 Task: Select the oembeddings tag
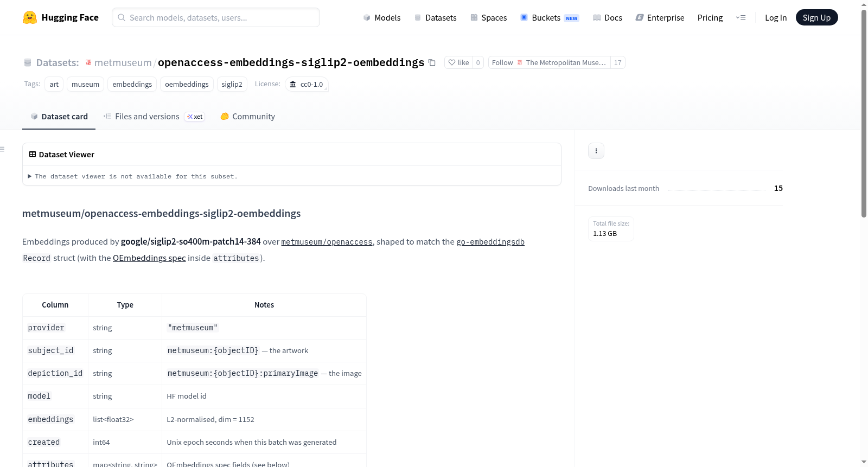[x=187, y=84]
